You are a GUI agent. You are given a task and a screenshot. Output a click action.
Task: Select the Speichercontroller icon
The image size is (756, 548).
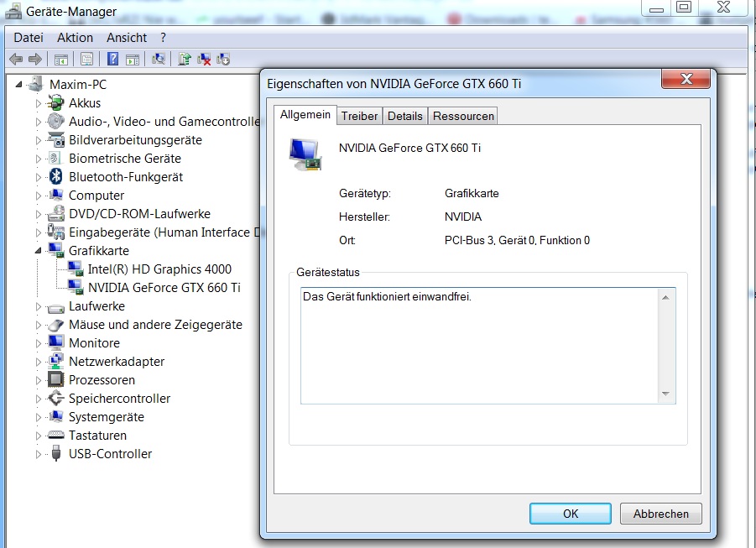(56, 398)
